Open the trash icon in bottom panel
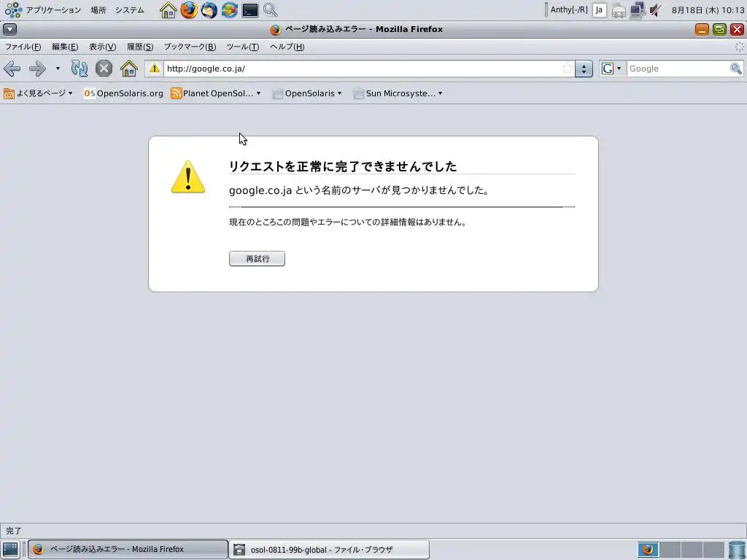This screenshot has width=747, height=560. pos(737,550)
